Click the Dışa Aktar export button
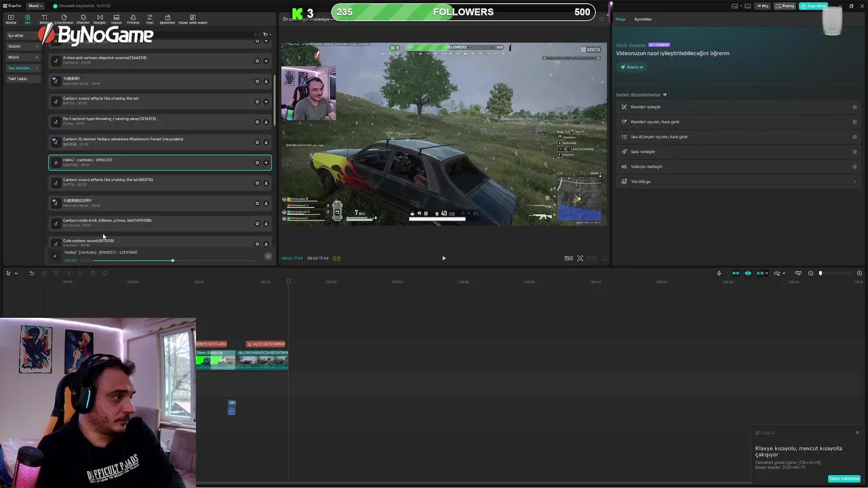 click(813, 6)
